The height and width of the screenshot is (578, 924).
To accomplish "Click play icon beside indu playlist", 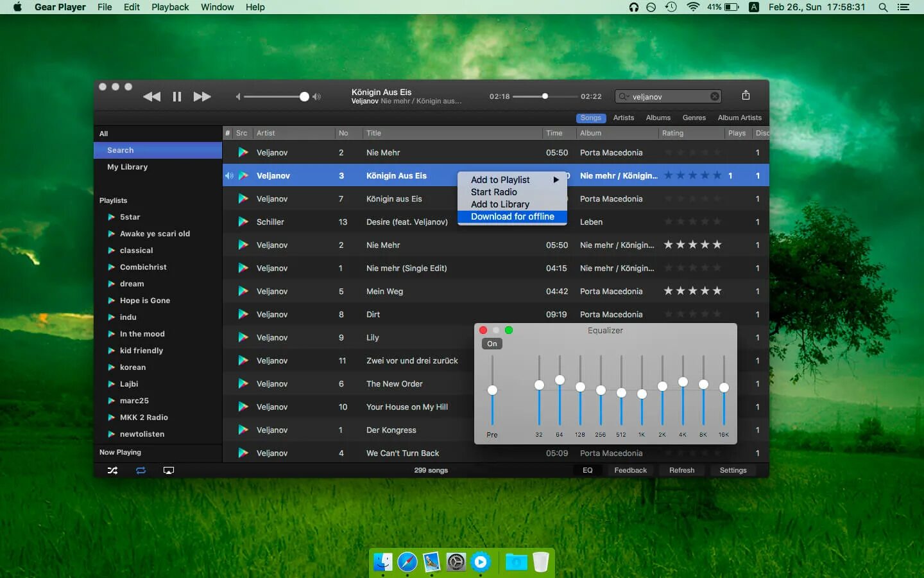I will click(112, 317).
